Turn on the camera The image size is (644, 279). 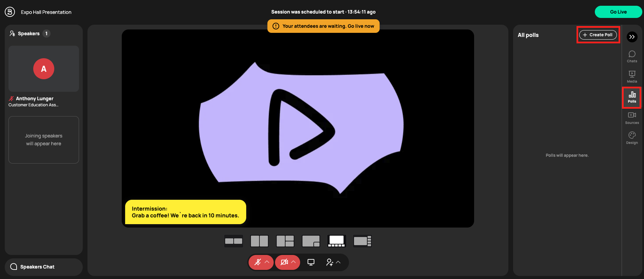(284, 262)
